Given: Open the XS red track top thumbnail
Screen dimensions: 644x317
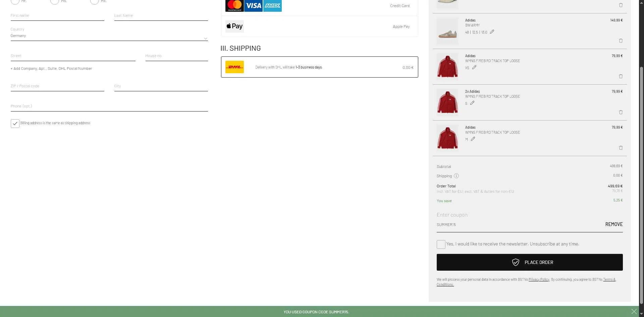Looking at the screenshot, I should [447, 67].
